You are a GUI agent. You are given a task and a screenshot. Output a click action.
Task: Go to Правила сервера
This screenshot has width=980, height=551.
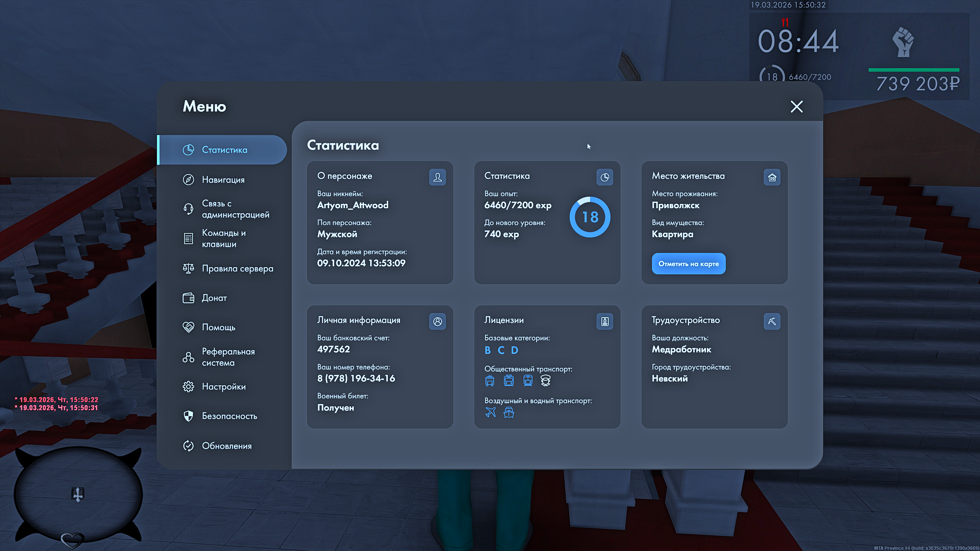[237, 269]
